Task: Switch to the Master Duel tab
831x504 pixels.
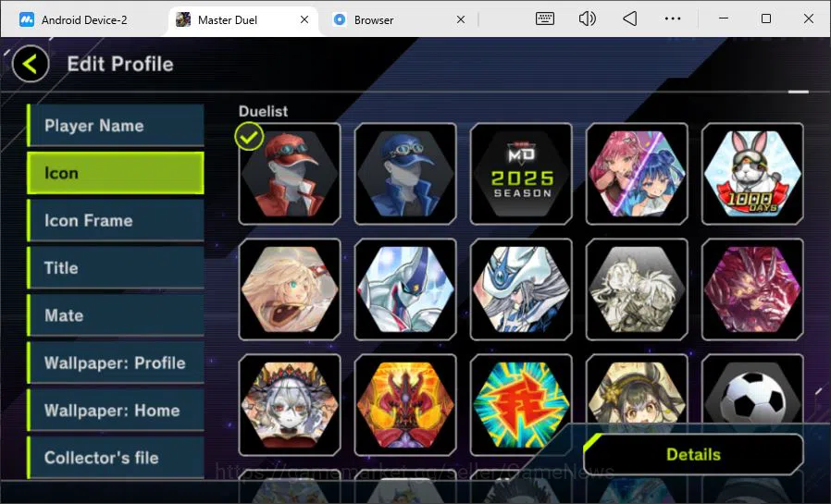Action: [243, 20]
